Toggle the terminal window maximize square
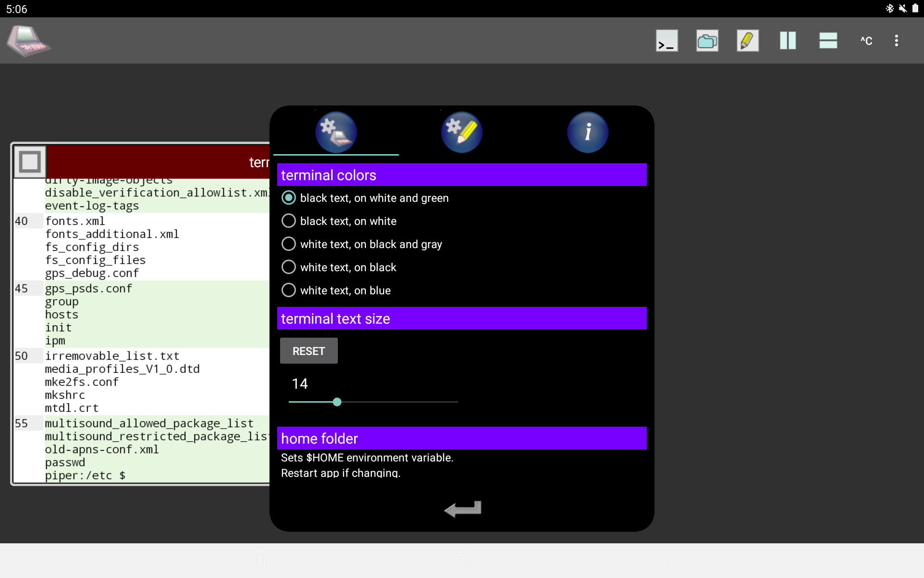The image size is (924, 578). [x=30, y=162]
